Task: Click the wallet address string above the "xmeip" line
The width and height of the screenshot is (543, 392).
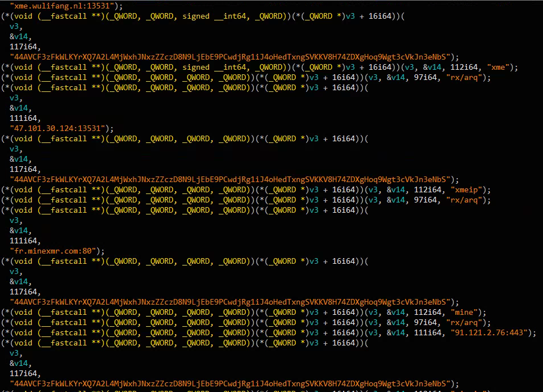Action: tap(231, 179)
